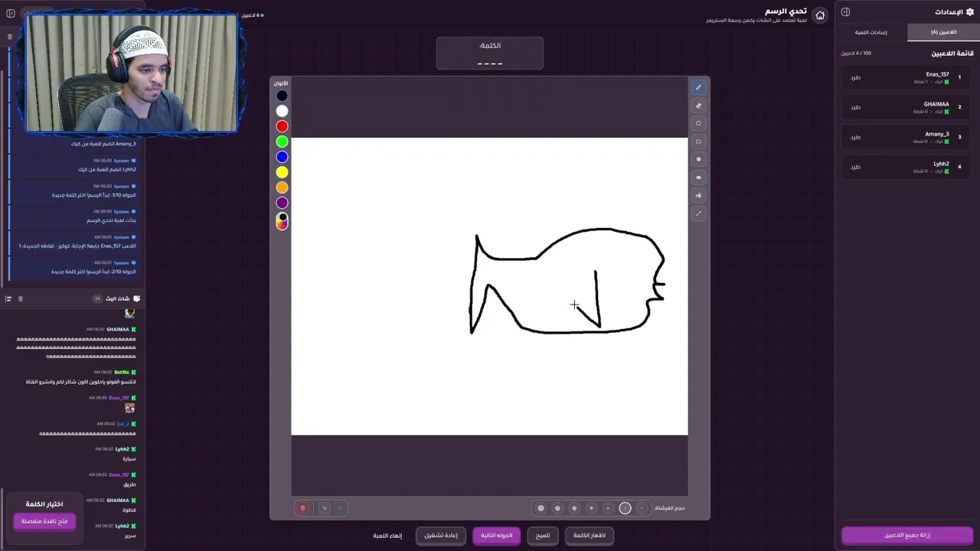Start next round with الجوله التالية
The height and width of the screenshot is (551, 980).
496,535
